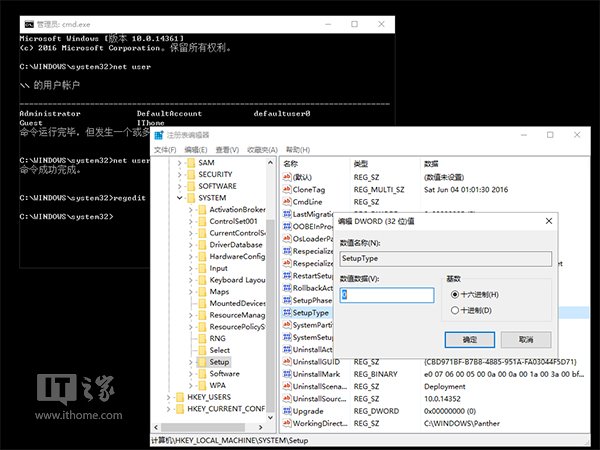Click the 数值数据 value input field

(x=386, y=295)
